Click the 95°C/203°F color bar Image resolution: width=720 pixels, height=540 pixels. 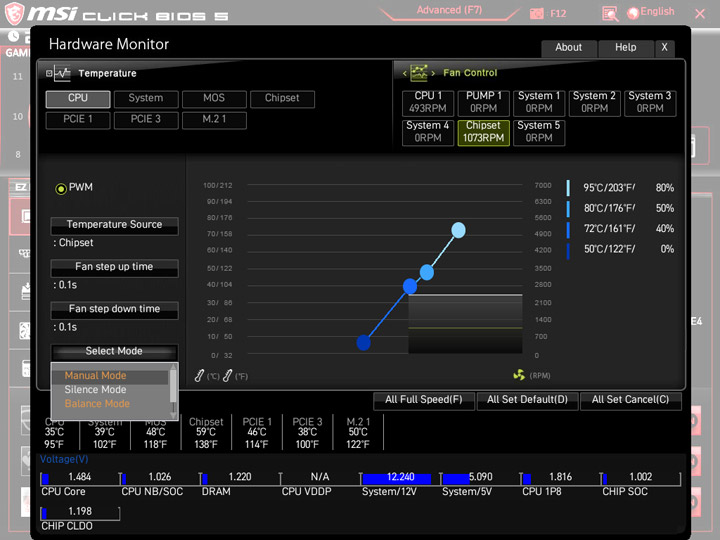[x=568, y=188]
